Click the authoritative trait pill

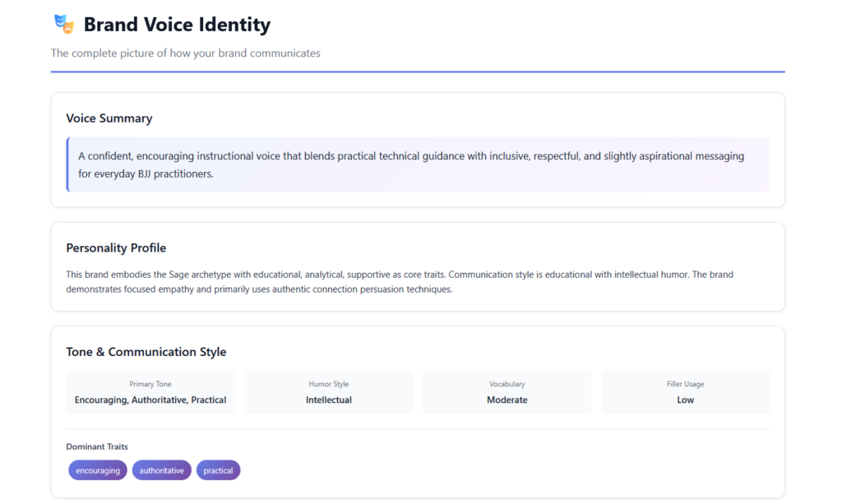(x=161, y=470)
